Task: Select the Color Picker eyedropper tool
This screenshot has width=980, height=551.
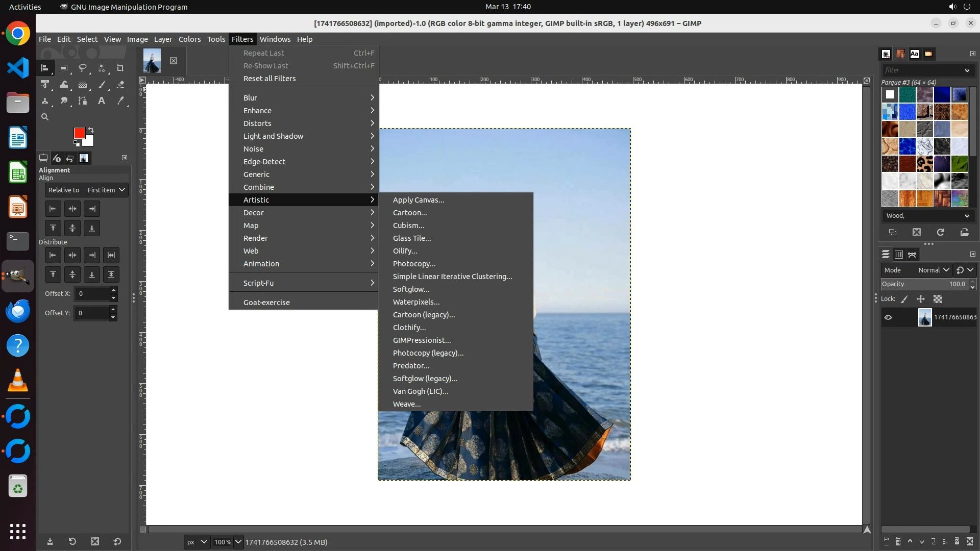Action: pos(120,101)
